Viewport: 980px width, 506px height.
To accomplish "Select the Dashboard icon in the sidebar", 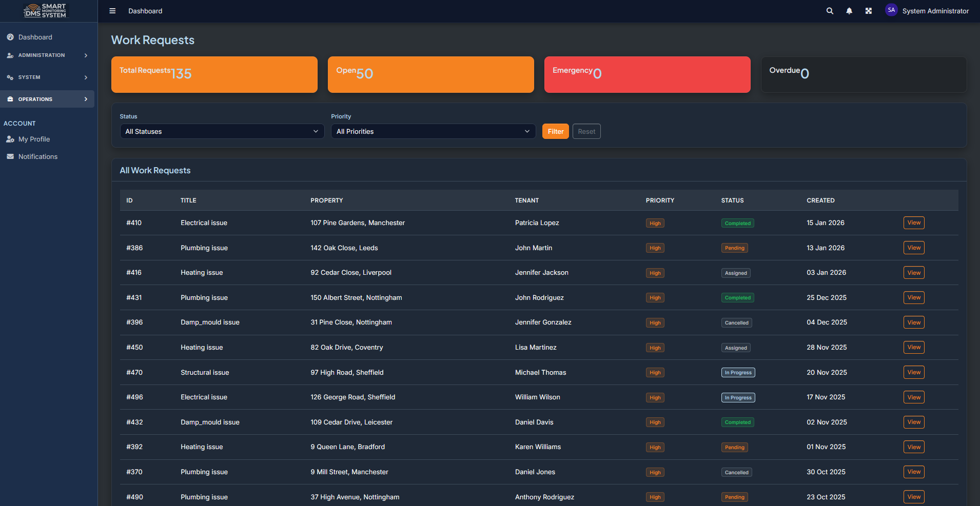I will [10, 36].
